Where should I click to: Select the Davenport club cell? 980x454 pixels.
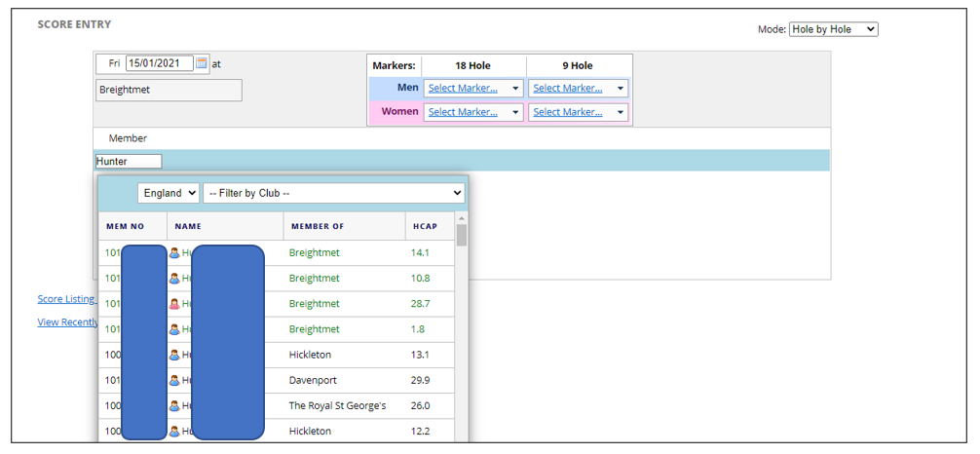click(314, 380)
